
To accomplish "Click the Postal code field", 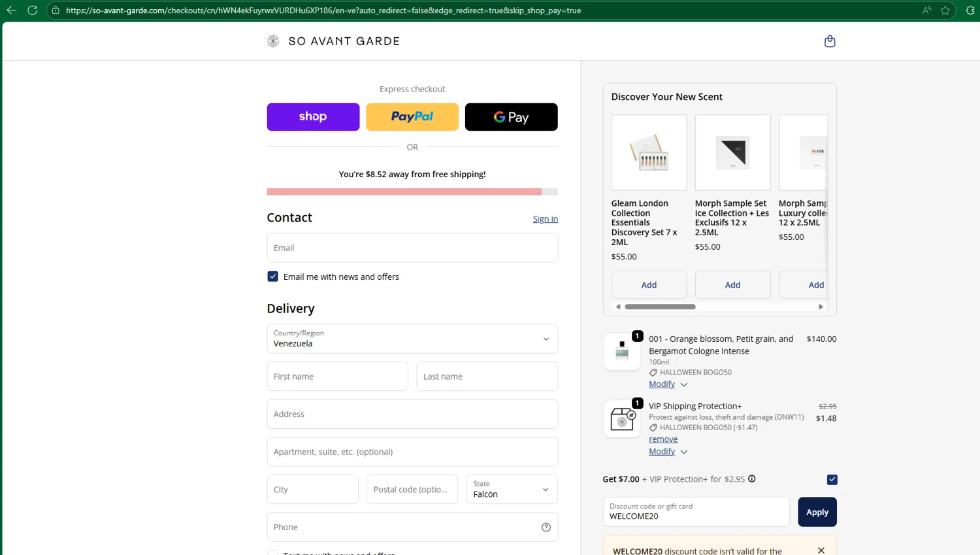I will [x=412, y=489].
